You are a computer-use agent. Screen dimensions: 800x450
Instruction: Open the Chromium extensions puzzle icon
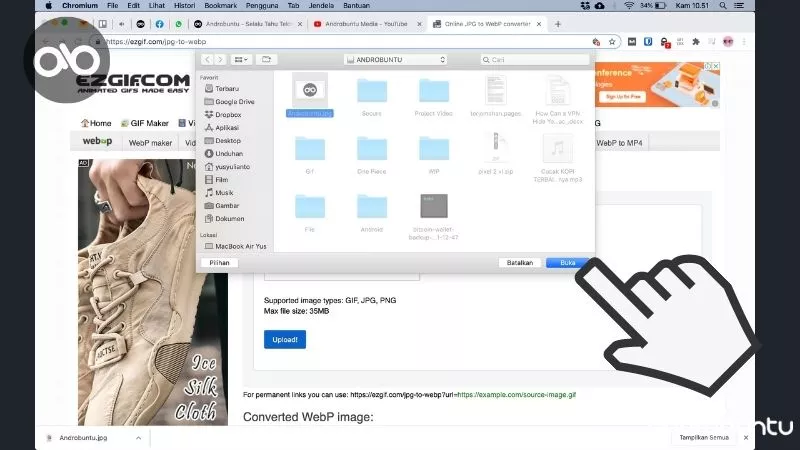(696, 42)
